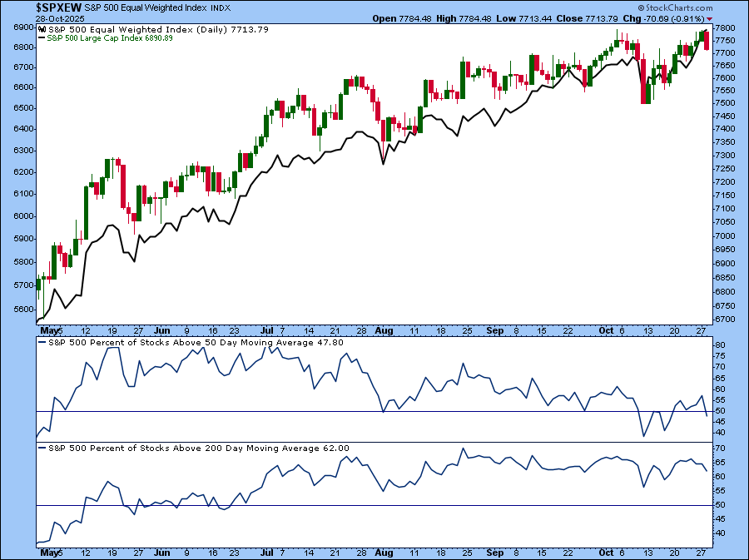Click the candlestick legend icon for Equal Weighted Index
Image resolution: width=749 pixels, height=560 pixels.
41,29
